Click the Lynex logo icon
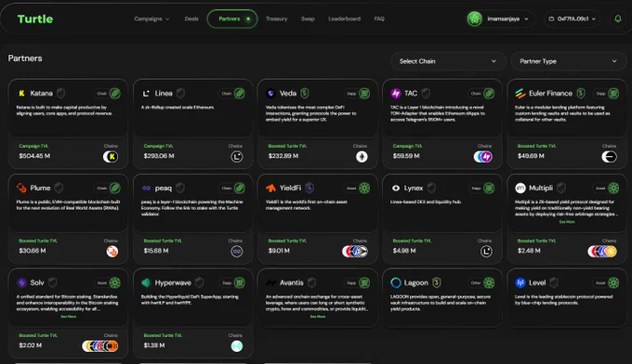 pos(396,188)
